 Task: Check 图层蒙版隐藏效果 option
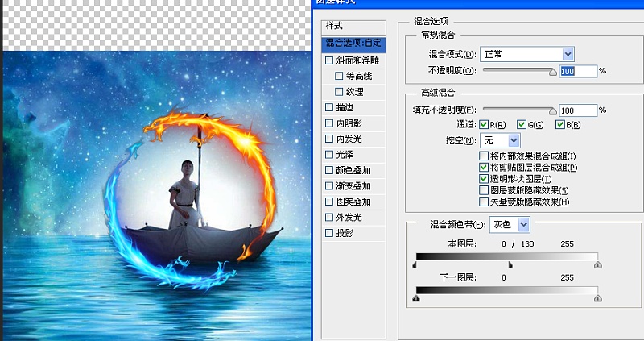click(484, 190)
